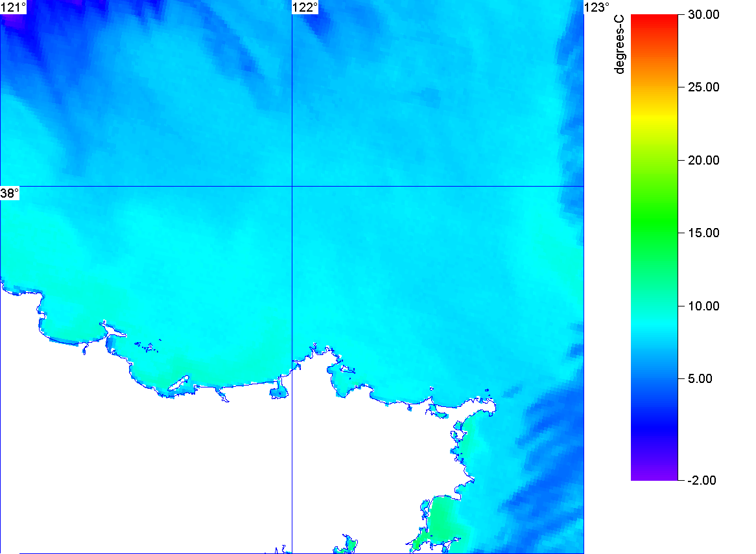Viewport: 756px width, 554px height.
Task: Click the temperature color scale bar
Action: (654, 248)
